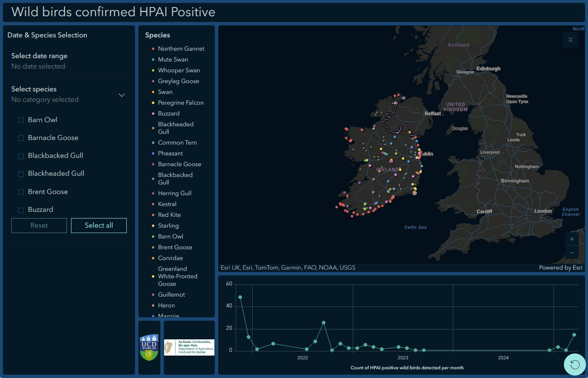The image size is (588, 378).
Task: Click the map zoom out minus icon
Action: coord(572,253)
